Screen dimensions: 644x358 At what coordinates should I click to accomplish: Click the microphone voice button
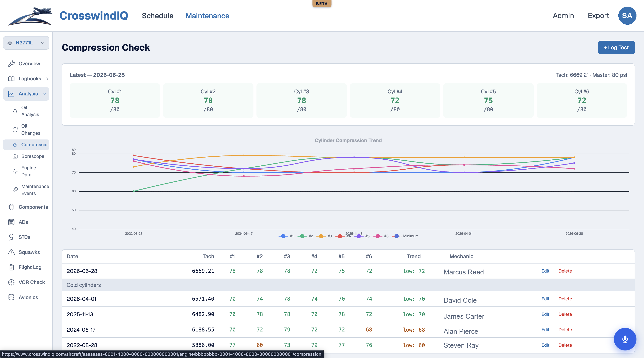(x=625, y=339)
